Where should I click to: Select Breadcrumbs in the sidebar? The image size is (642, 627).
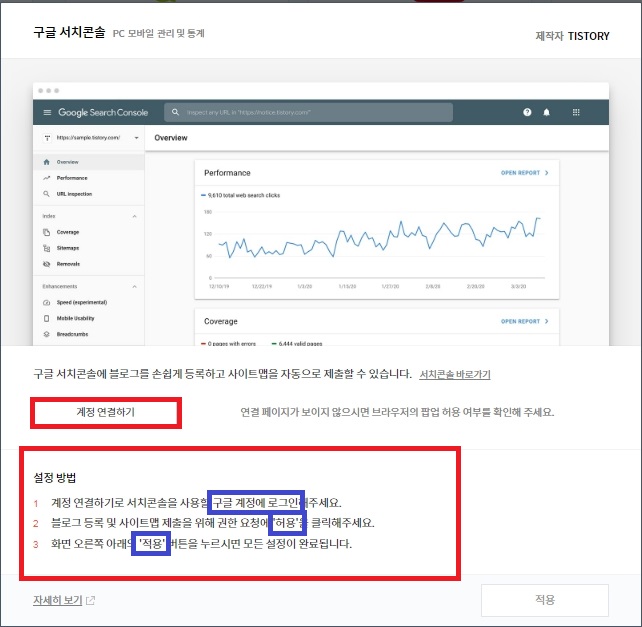pyautogui.click(x=88, y=334)
